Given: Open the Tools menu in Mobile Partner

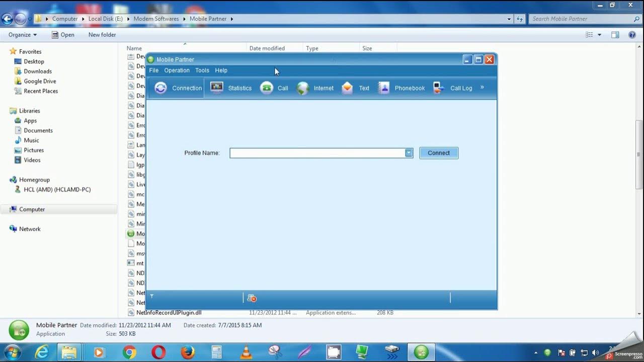Looking at the screenshot, I should pyautogui.click(x=202, y=70).
